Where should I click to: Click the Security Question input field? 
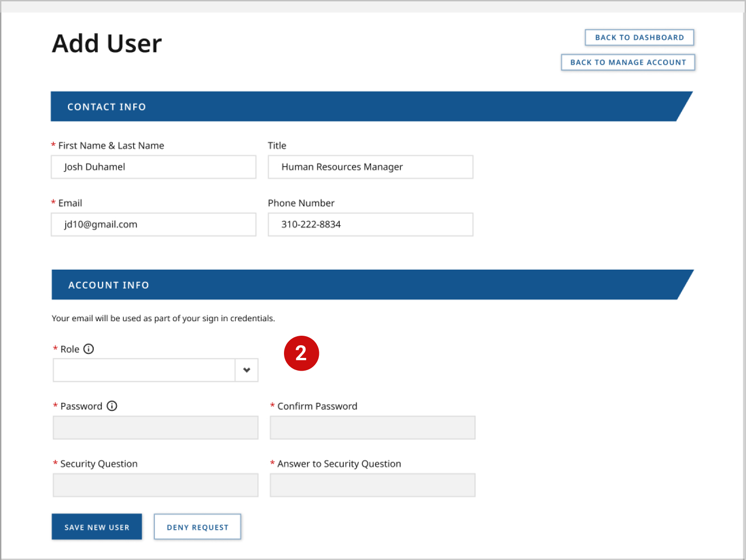pos(155,485)
